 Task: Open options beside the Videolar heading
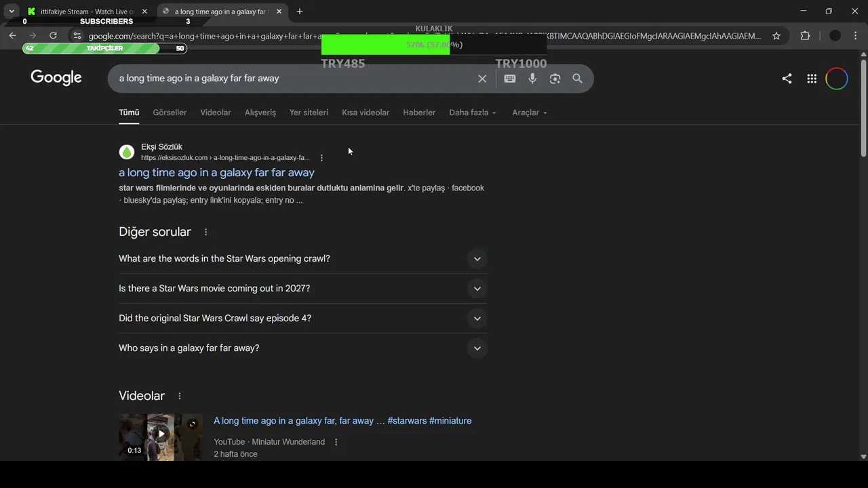pos(180,396)
